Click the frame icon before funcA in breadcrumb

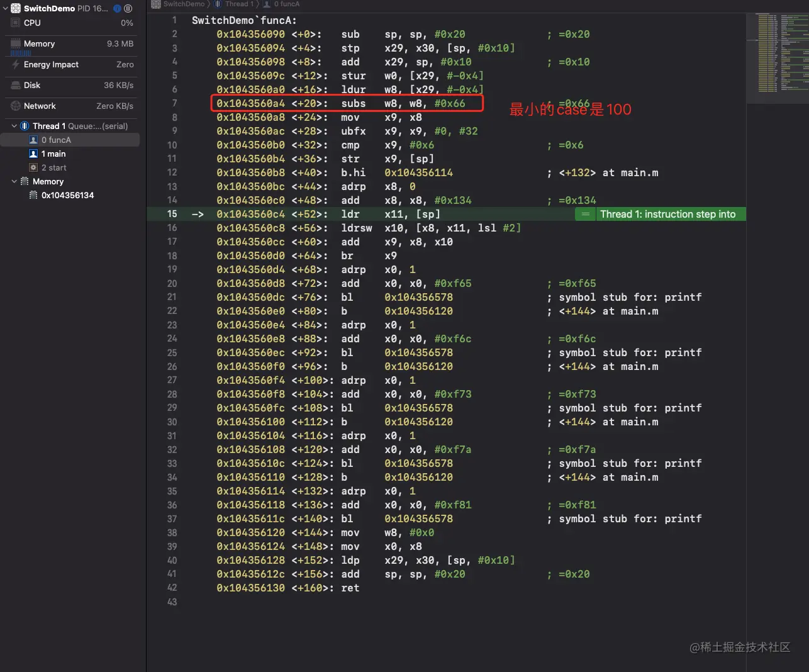coord(267,4)
